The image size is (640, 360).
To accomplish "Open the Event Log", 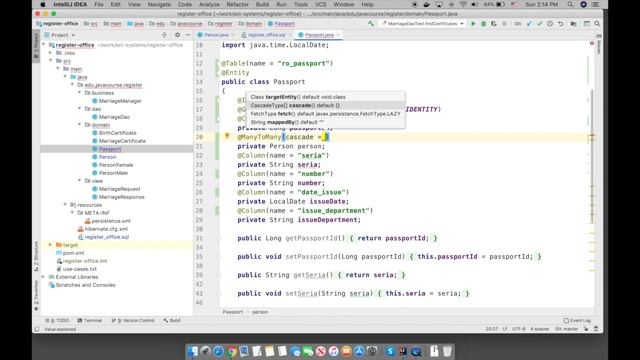I will [577, 321].
